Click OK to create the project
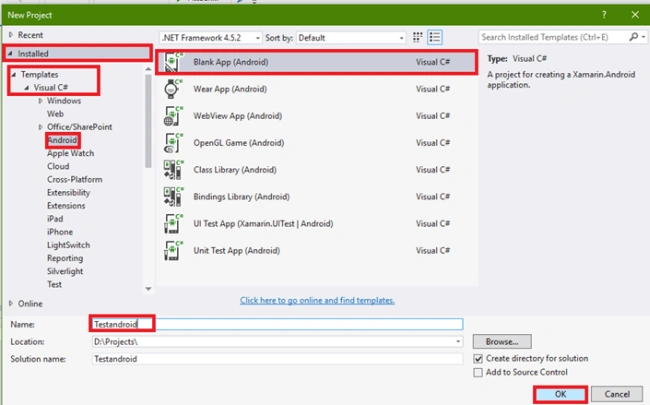This screenshot has width=650, height=405. pyautogui.click(x=560, y=394)
